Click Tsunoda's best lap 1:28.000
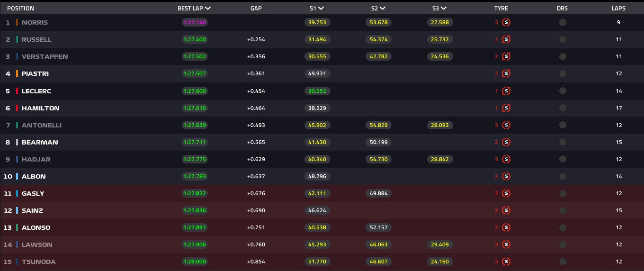 click(x=195, y=262)
